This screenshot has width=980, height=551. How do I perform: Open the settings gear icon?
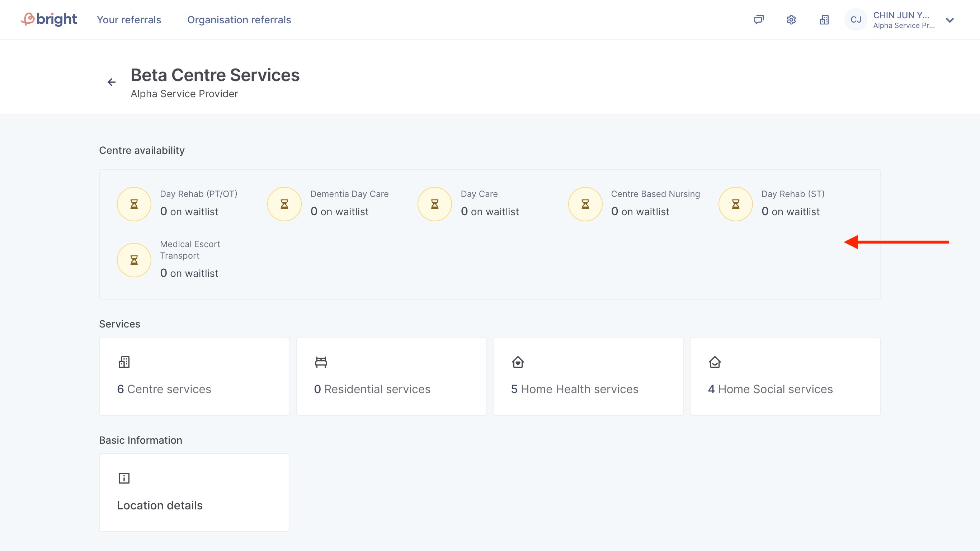pos(791,20)
